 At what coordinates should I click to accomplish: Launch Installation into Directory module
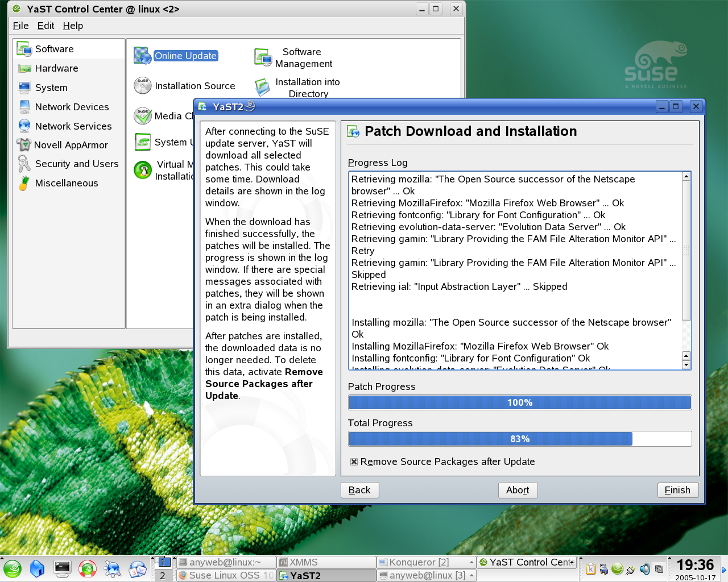[297, 88]
